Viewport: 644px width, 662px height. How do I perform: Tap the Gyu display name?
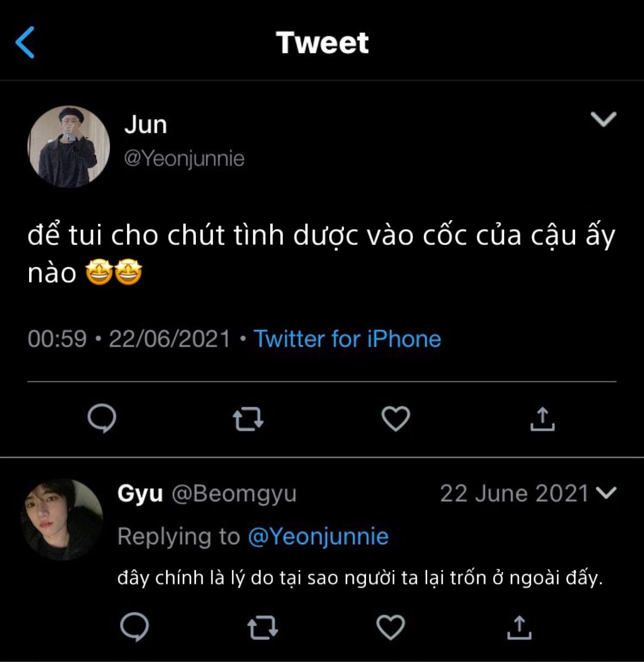click(x=140, y=494)
